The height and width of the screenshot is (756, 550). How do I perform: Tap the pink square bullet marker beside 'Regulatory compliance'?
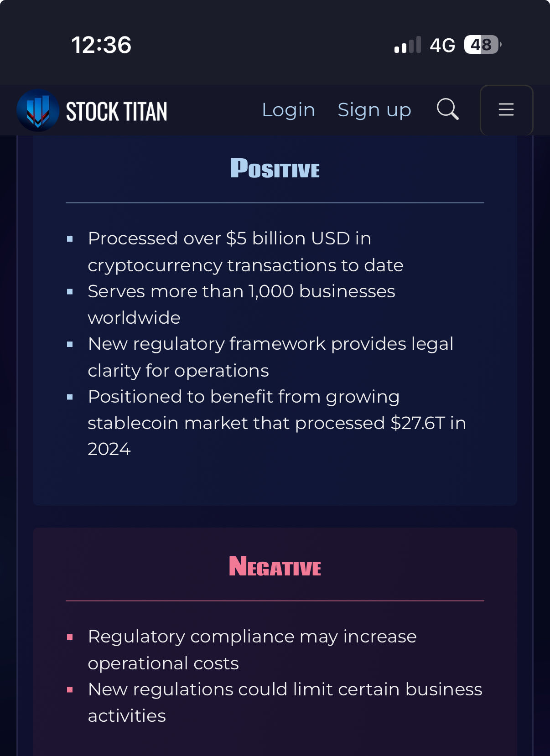click(x=70, y=637)
